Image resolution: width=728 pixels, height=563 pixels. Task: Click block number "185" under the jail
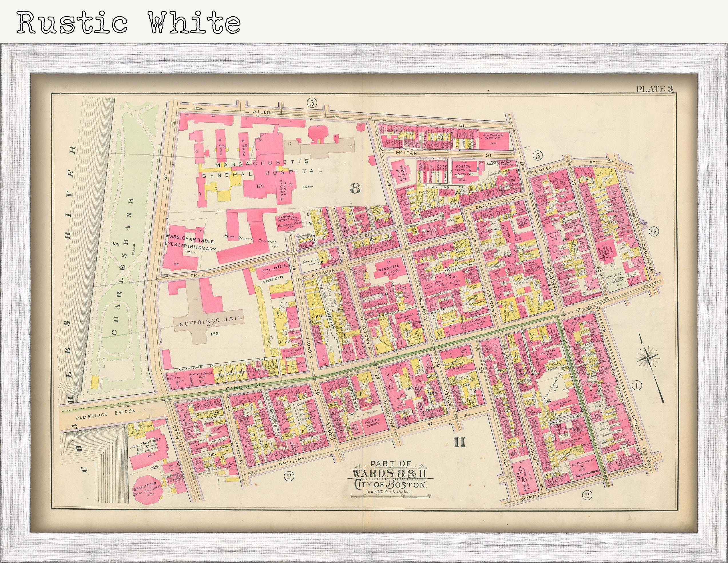pyautogui.click(x=214, y=333)
